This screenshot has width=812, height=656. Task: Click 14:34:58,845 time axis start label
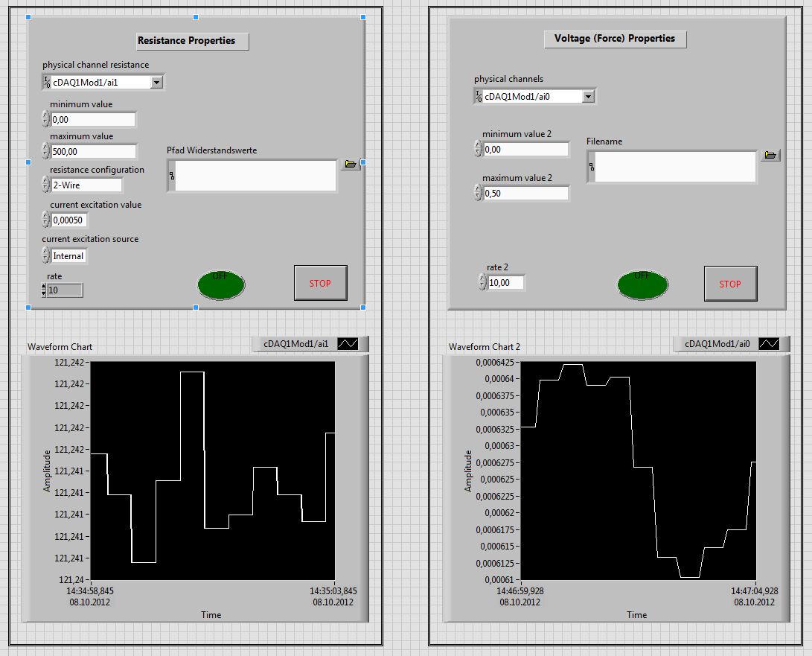click(90, 591)
